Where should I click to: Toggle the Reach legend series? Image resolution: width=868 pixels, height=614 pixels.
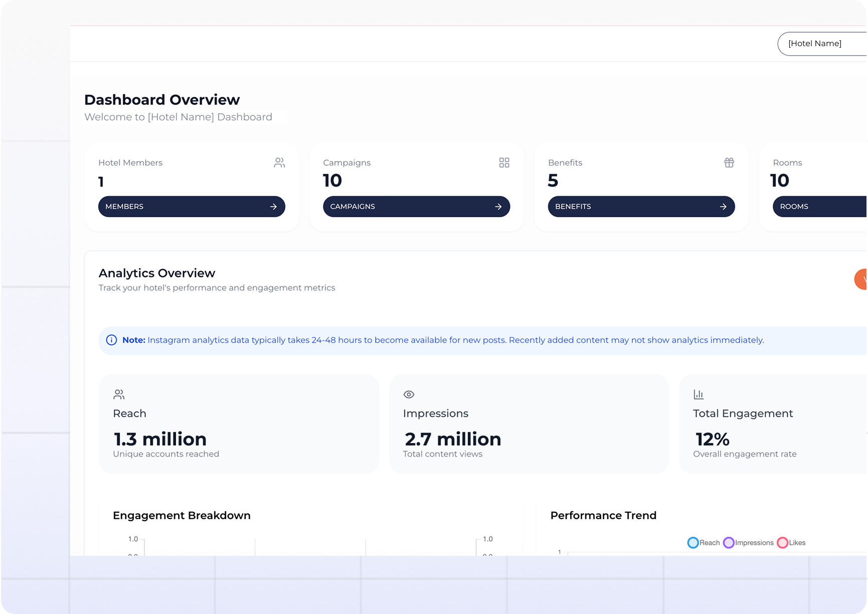pyautogui.click(x=704, y=543)
